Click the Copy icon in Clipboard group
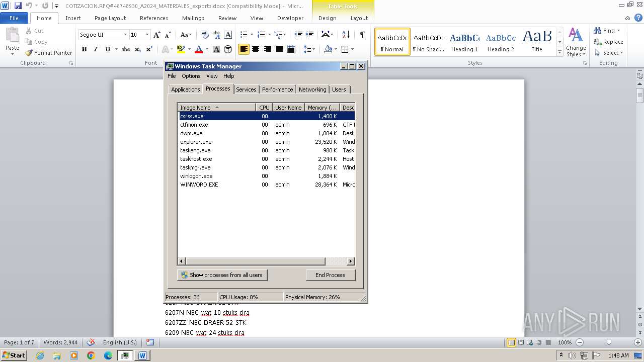This screenshot has width=644, height=362. [36, 42]
